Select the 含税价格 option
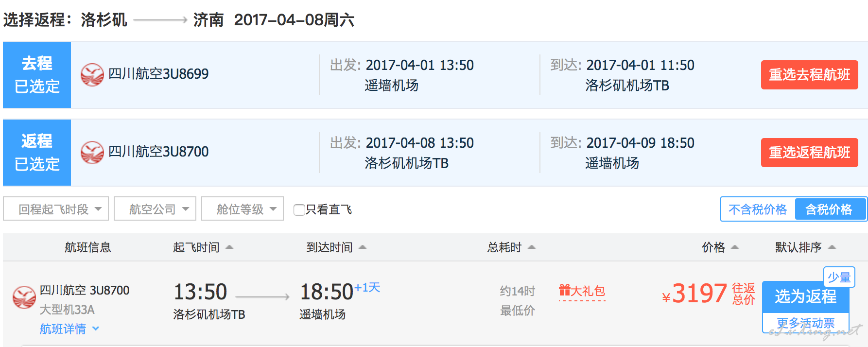868x347 pixels. click(830, 209)
